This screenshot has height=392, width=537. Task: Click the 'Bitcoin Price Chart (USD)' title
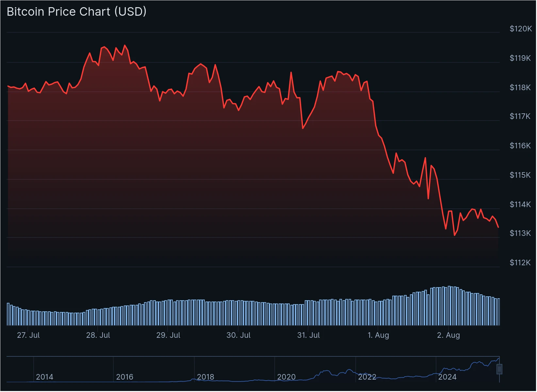coord(76,12)
